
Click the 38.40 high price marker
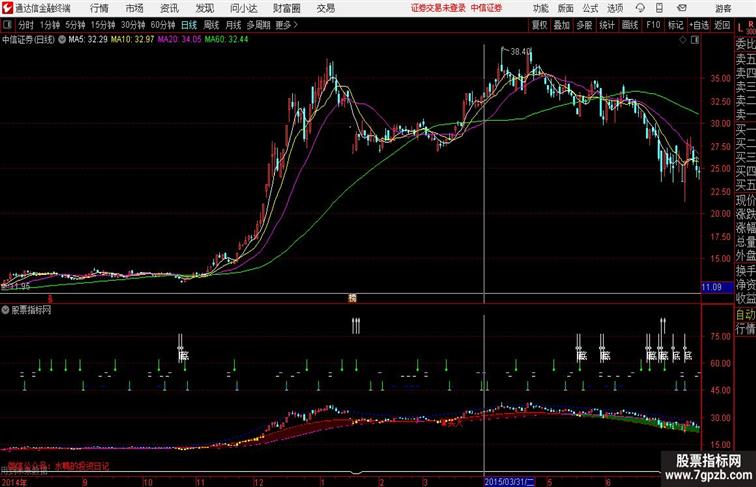521,51
